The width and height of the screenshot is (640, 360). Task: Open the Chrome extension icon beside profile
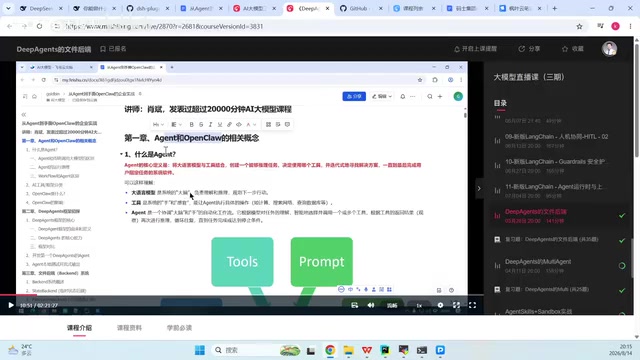pos(600,26)
